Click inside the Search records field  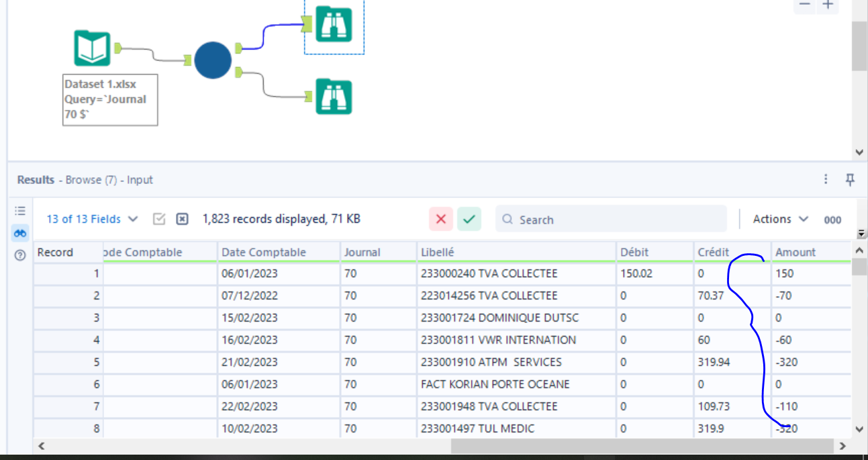click(x=604, y=219)
